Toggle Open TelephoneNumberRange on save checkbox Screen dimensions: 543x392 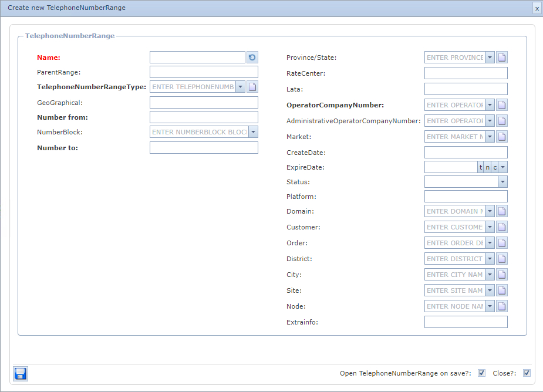(481, 373)
